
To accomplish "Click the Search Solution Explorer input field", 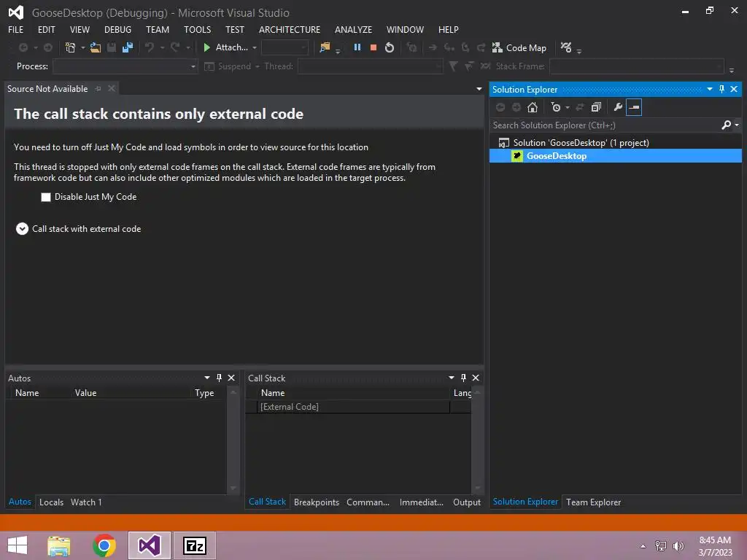I will [x=605, y=125].
